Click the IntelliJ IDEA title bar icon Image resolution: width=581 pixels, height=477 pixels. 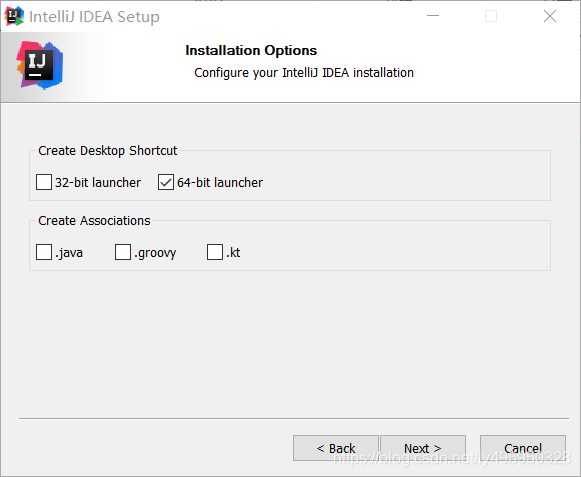(x=14, y=16)
